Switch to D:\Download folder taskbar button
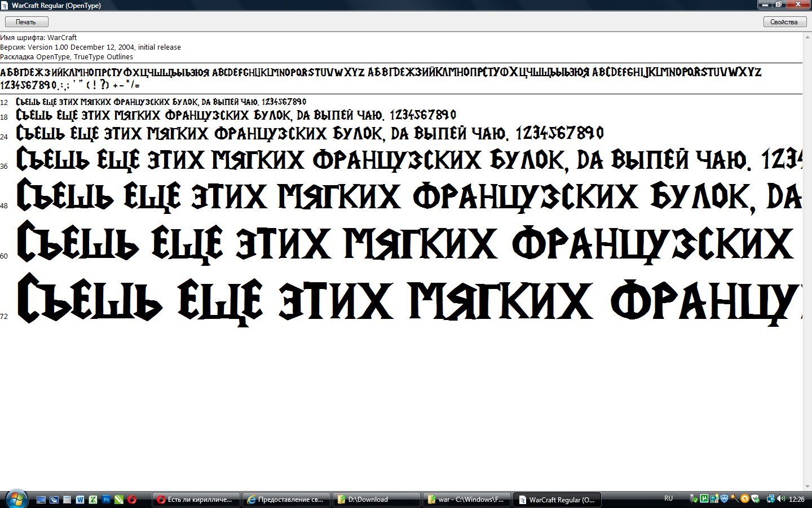The height and width of the screenshot is (508, 812). (x=377, y=500)
